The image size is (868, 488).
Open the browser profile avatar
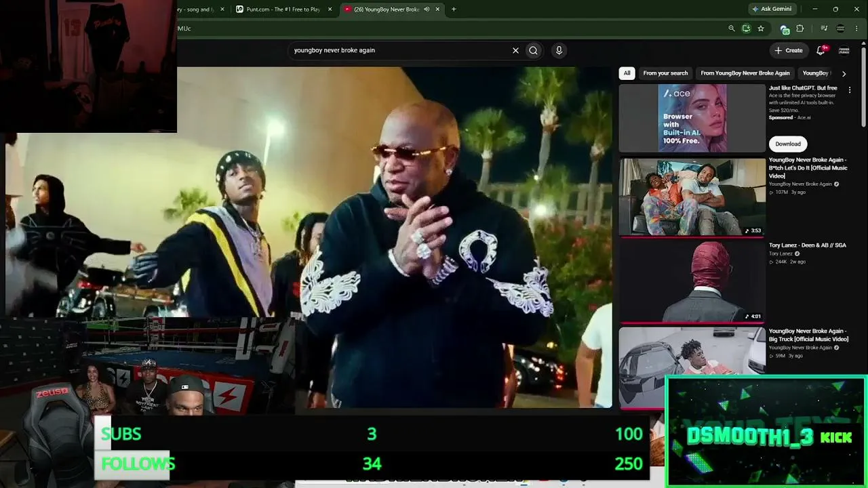841,28
